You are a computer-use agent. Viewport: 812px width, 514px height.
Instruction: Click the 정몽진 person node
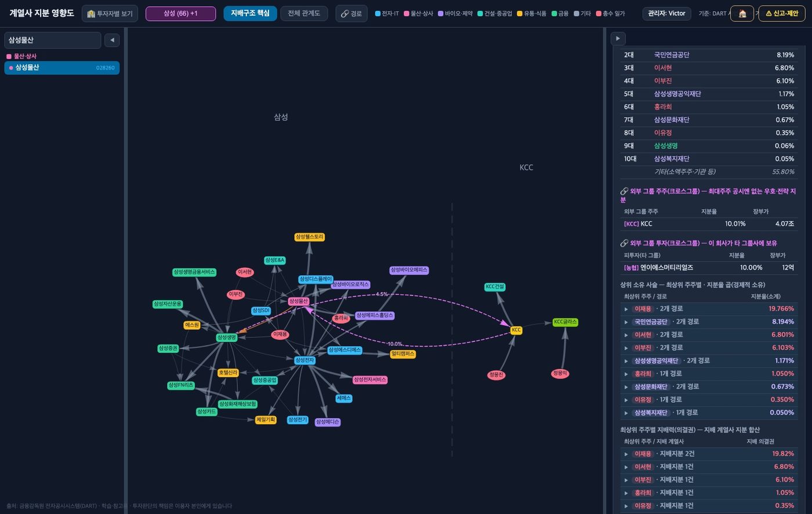[496, 375]
